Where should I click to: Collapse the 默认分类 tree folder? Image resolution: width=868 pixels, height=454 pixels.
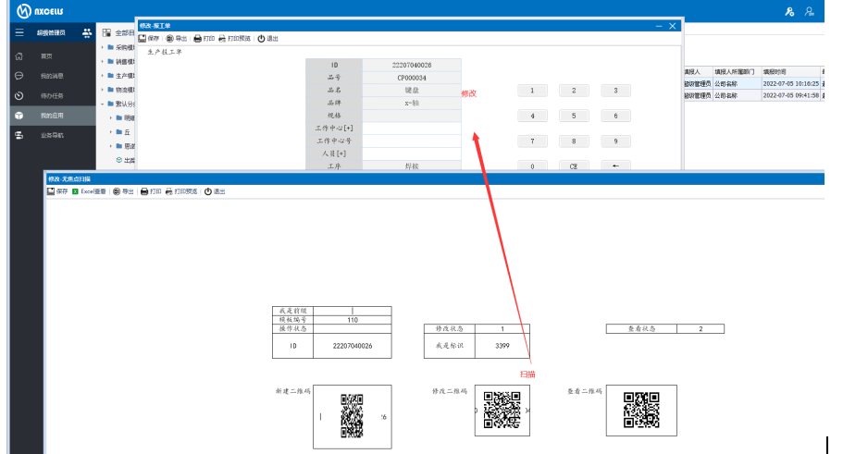tap(102, 104)
